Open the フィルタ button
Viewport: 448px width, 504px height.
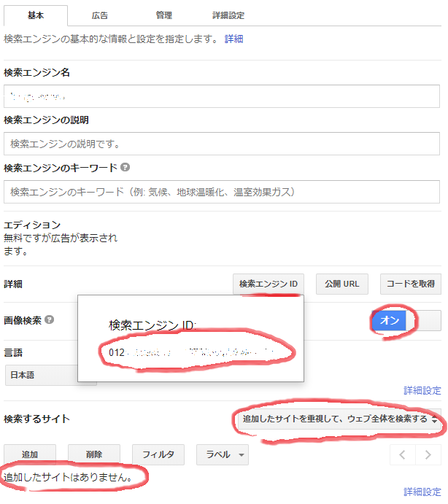click(158, 455)
